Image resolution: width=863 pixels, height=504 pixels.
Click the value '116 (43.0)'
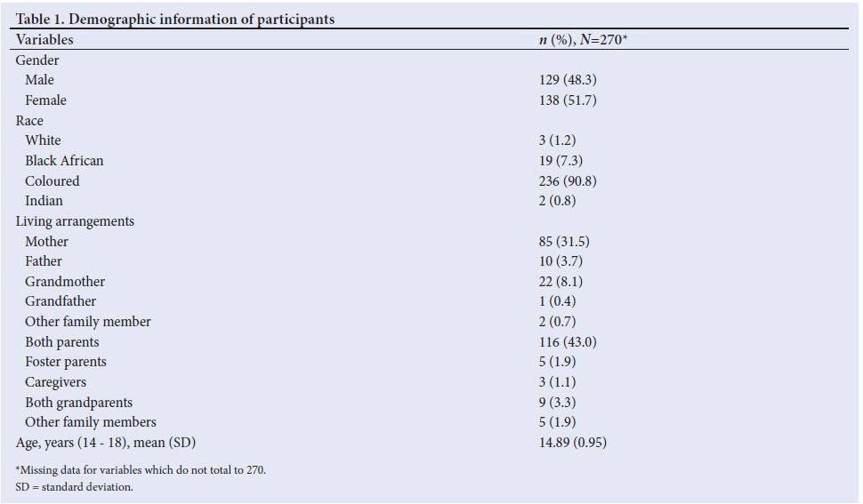click(x=568, y=342)
